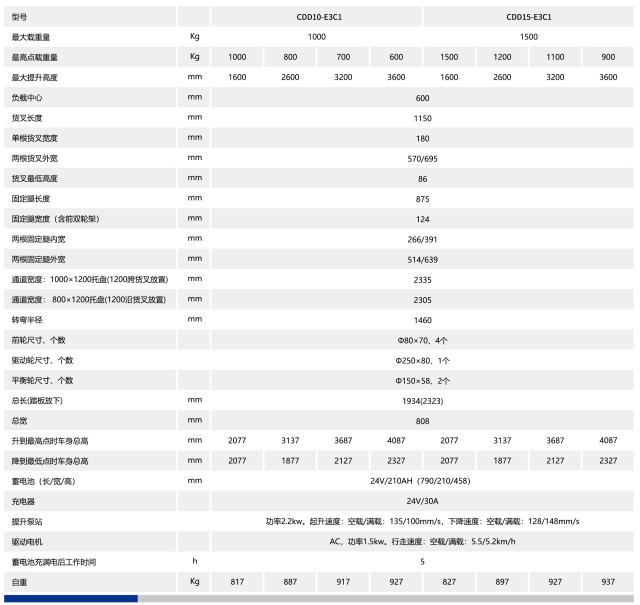Click the 转弯半径 row label
Image resolution: width=640 pixels, height=605 pixels.
pos(27,320)
